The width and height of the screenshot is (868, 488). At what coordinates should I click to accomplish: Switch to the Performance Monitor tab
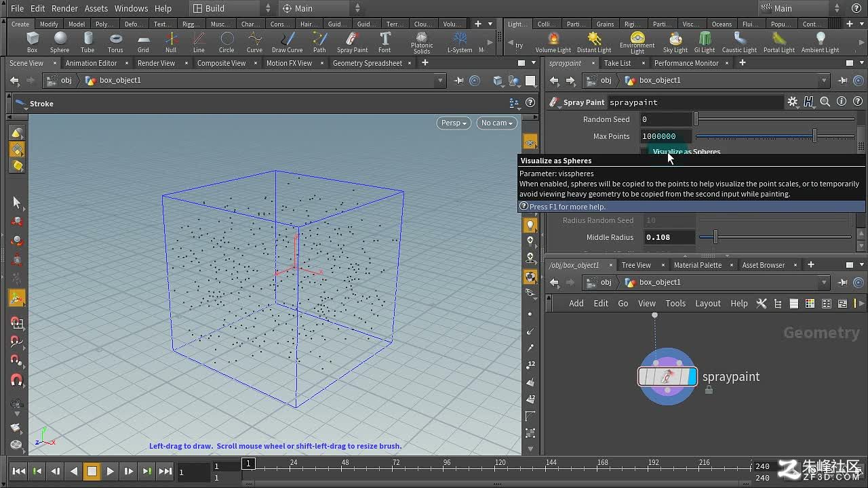(686, 63)
